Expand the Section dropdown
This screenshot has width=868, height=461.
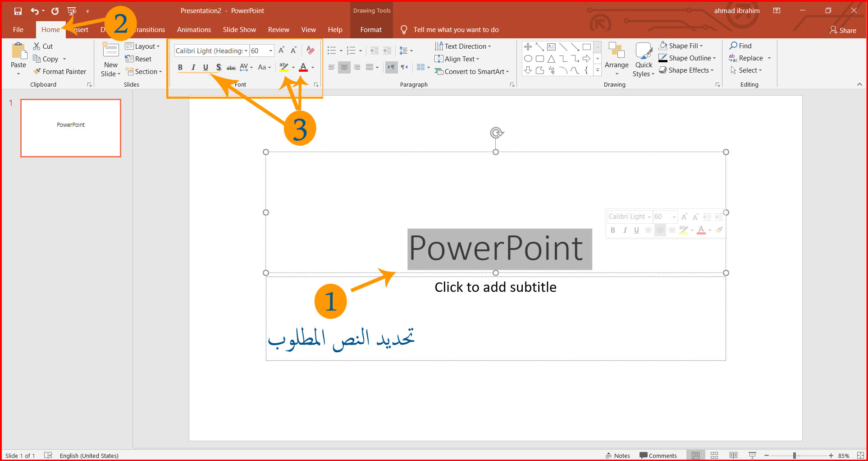point(143,71)
